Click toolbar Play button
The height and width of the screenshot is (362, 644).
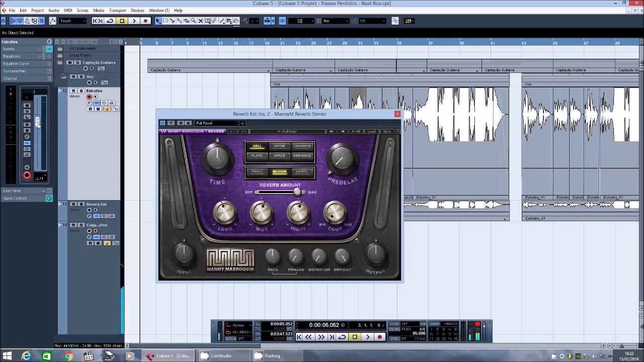point(134,21)
